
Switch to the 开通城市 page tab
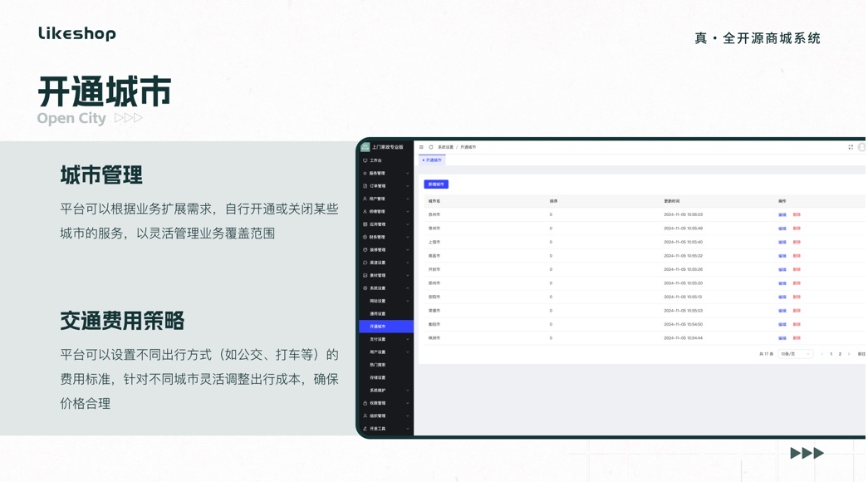[x=433, y=160]
